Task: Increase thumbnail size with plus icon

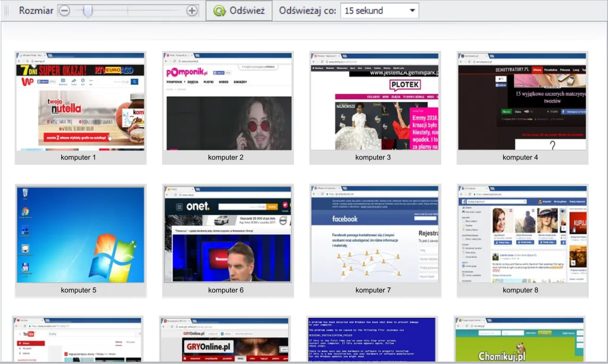Action: [191, 11]
